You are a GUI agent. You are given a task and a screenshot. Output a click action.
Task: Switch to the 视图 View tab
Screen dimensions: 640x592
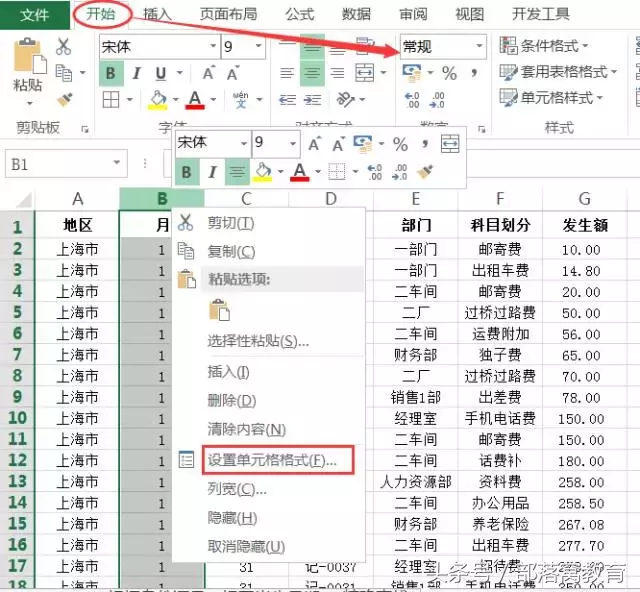coord(470,14)
